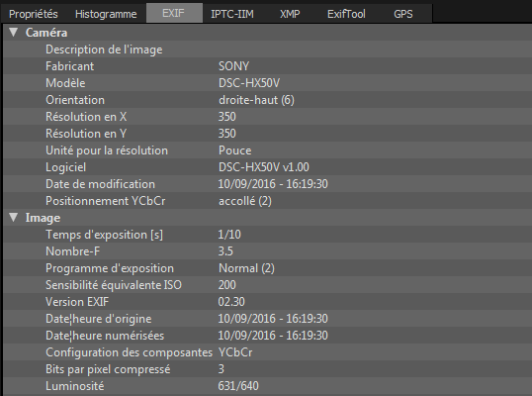Screen dimensions: 532x396
Task: Switch to the Propriétés tab
Action: pyautogui.click(x=34, y=14)
